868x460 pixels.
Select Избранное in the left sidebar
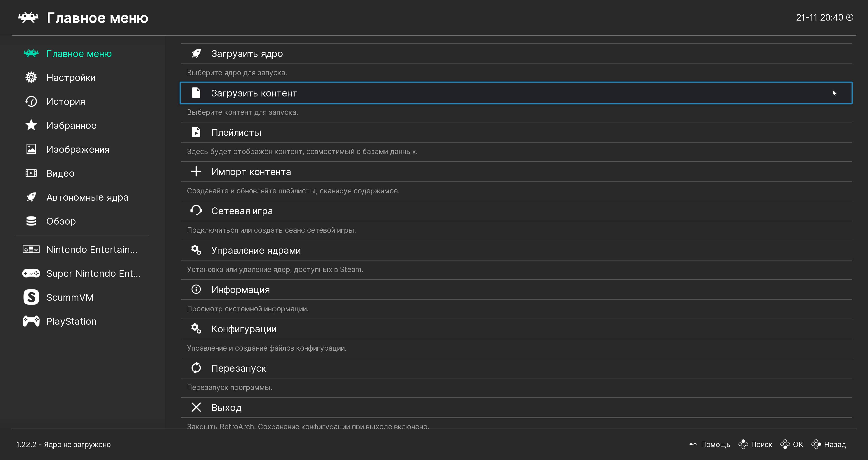point(71,126)
